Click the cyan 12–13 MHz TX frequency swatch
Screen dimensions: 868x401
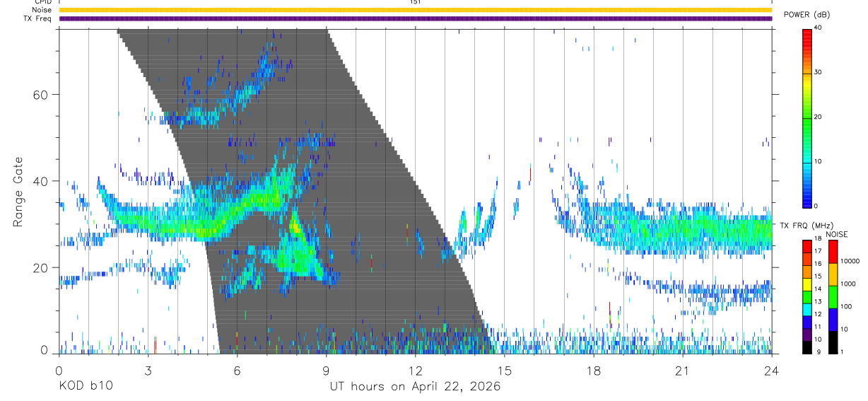click(x=808, y=309)
